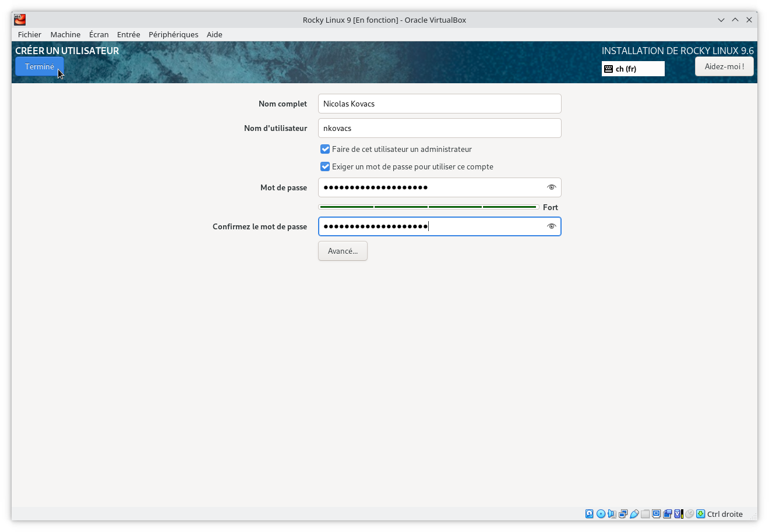Click the Terminé button

click(40, 66)
